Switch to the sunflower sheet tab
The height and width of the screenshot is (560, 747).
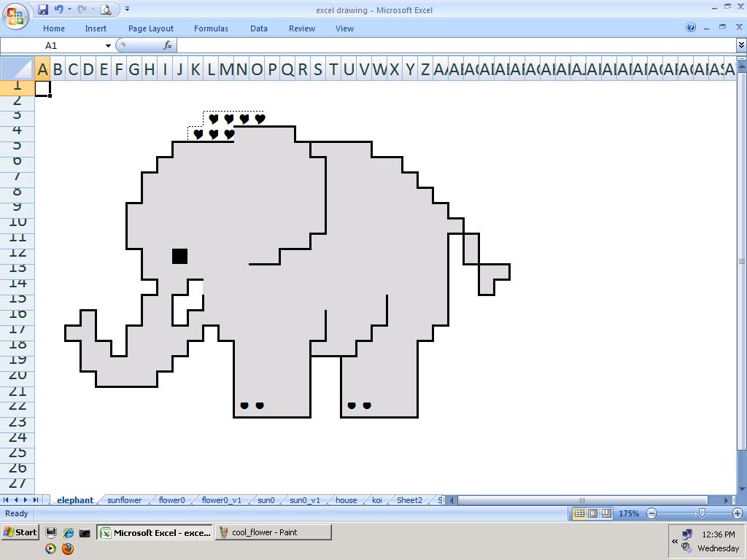click(x=123, y=500)
